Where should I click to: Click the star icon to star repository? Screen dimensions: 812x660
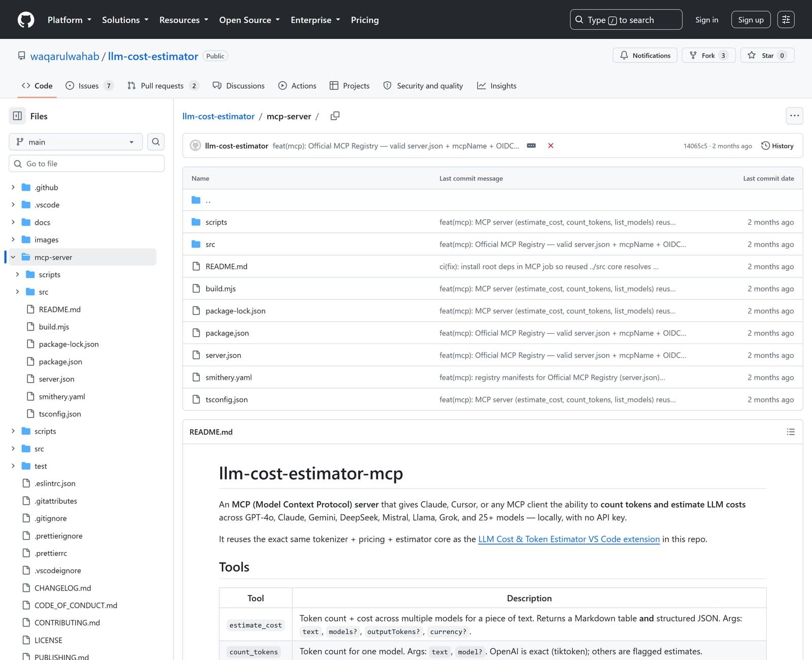(x=752, y=55)
